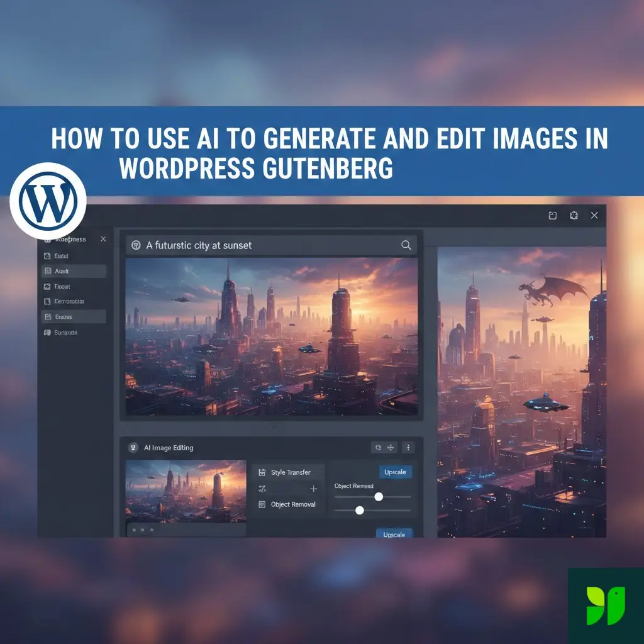Click the WordPress glyph inside the prompt bar

coord(136,245)
